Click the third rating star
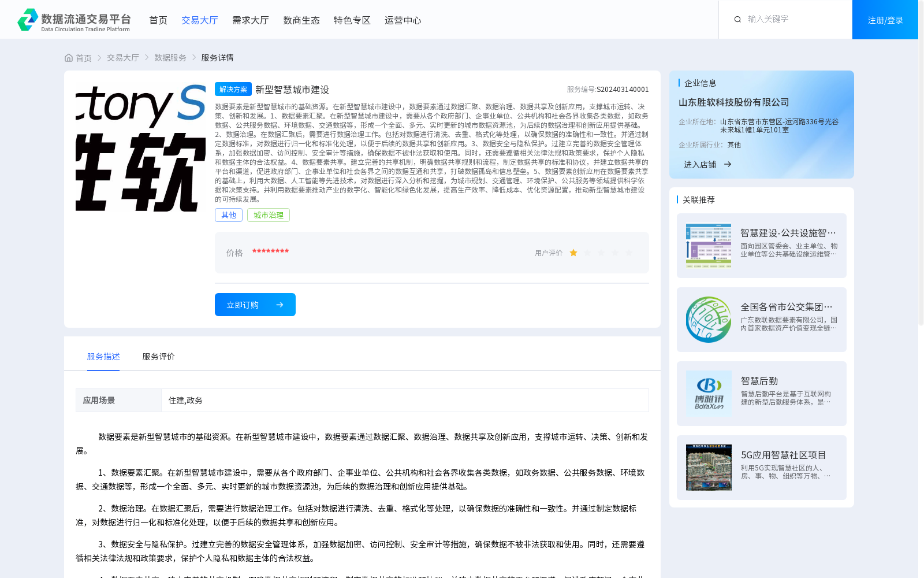This screenshot has width=924, height=578. pyautogui.click(x=601, y=253)
